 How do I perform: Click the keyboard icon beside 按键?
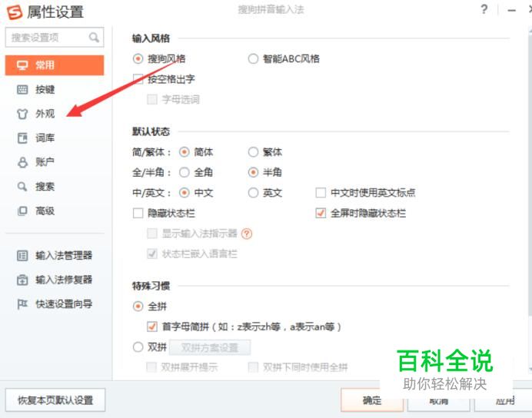22,89
